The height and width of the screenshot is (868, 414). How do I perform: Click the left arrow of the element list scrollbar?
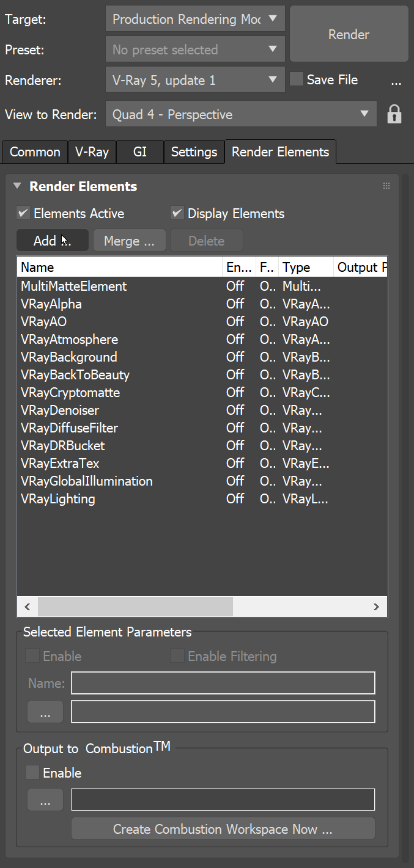pyautogui.click(x=27, y=607)
